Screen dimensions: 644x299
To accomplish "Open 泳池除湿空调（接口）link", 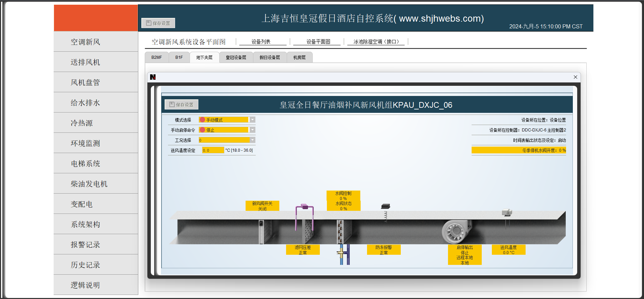I will pyautogui.click(x=376, y=42).
